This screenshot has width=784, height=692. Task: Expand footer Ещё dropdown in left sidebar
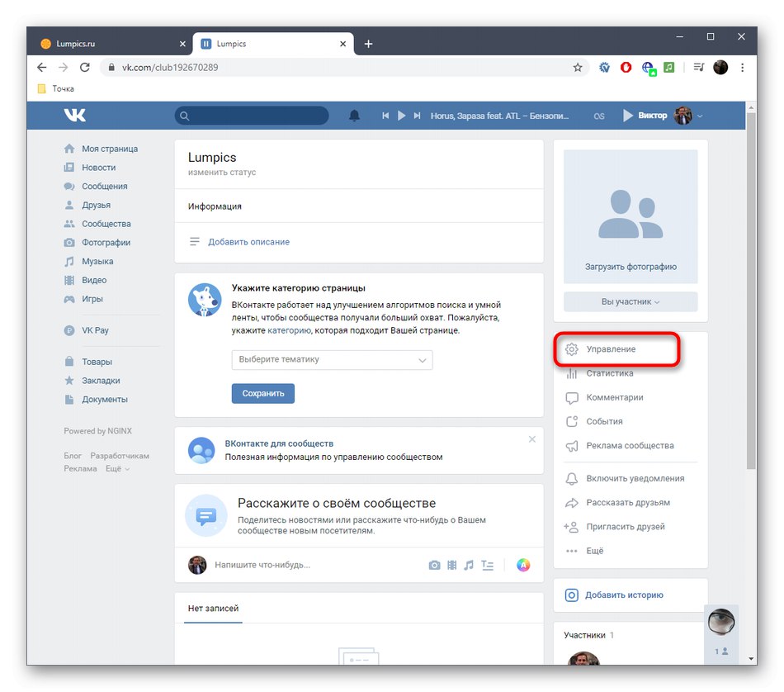point(117,469)
